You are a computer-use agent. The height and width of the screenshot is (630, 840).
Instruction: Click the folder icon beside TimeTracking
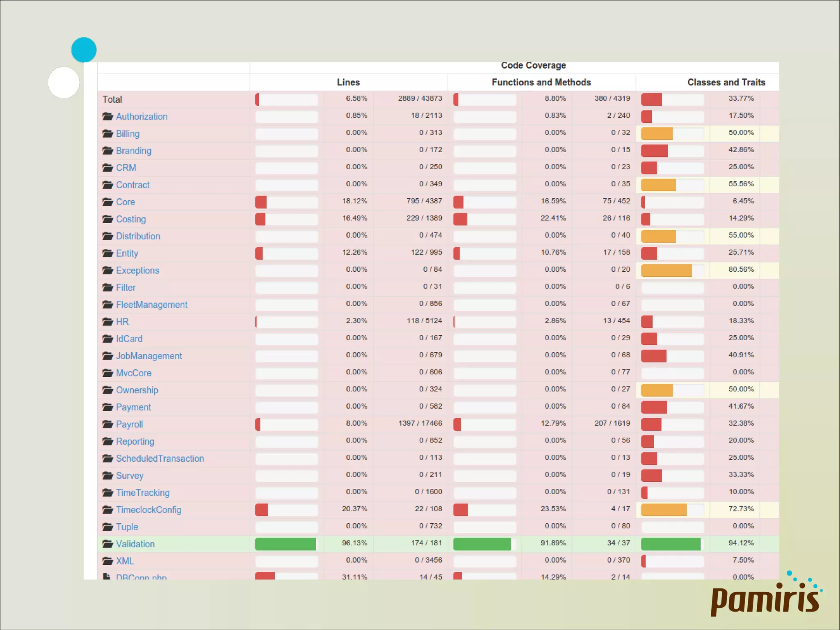pos(107,493)
